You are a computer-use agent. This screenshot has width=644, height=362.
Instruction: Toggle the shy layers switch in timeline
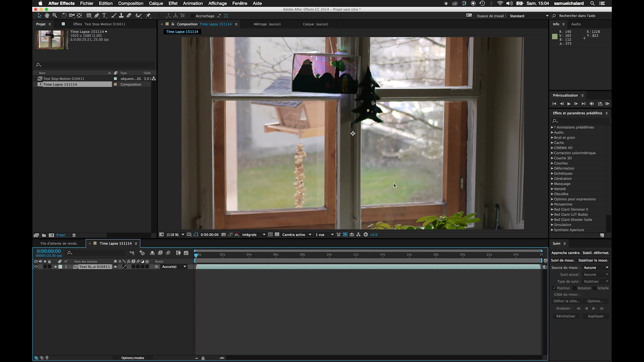[x=152, y=253]
